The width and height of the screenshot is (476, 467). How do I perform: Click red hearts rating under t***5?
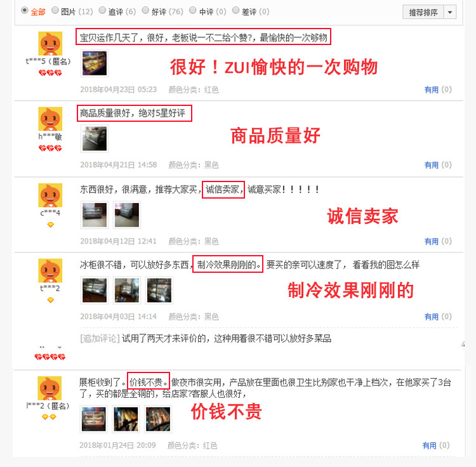50,73
